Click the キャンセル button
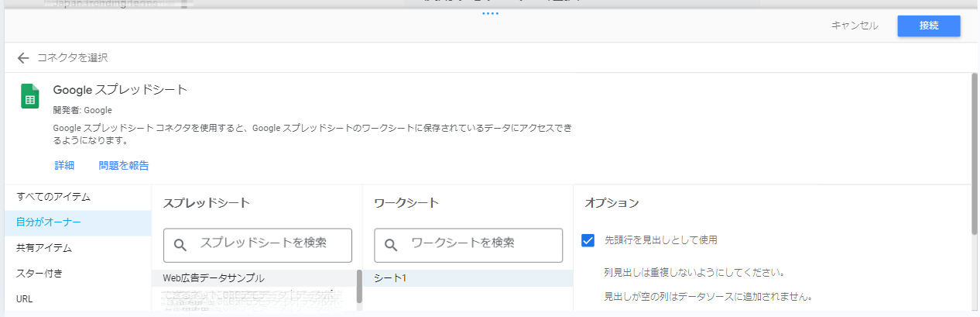980x317 pixels. point(855,26)
